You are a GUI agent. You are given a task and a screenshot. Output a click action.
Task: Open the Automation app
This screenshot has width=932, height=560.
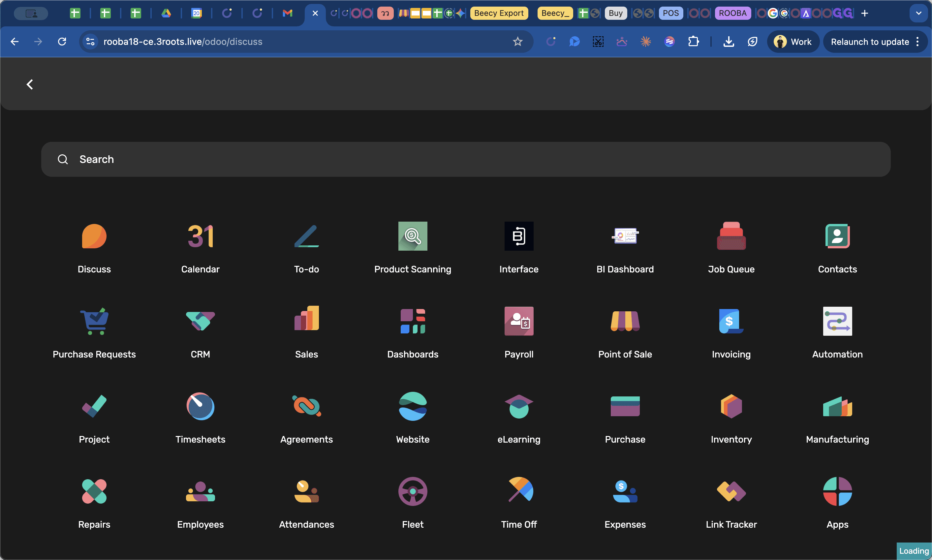tap(837, 332)
